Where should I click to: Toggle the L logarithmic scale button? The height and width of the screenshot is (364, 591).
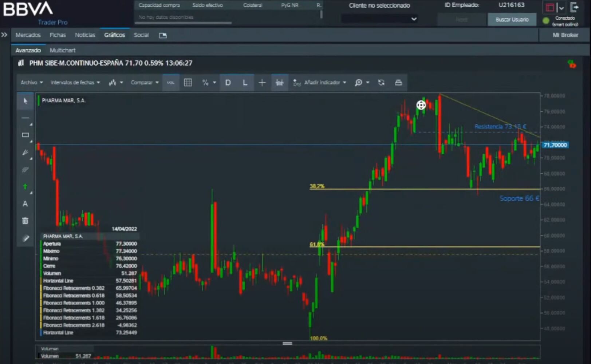[x=245, y=83]
